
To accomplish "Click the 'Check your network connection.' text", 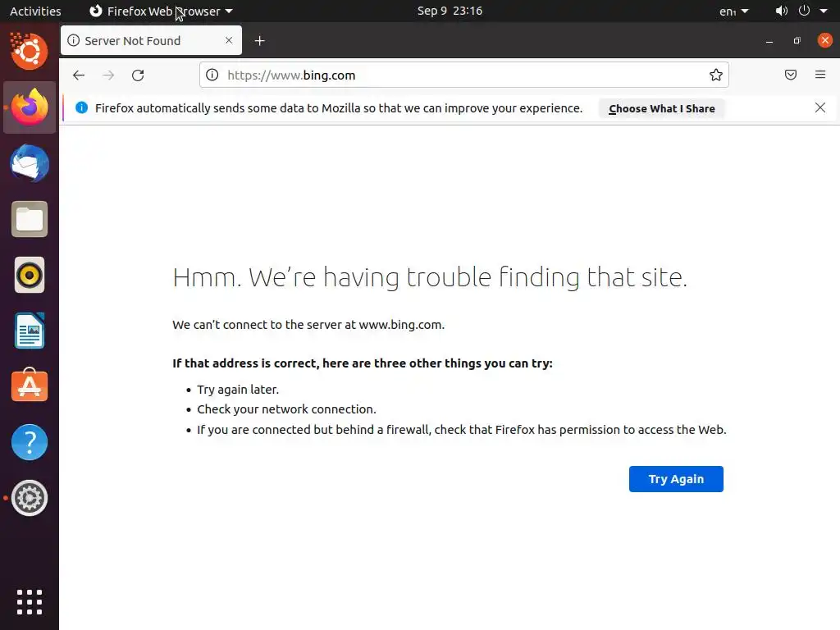I will click(286, 409).
